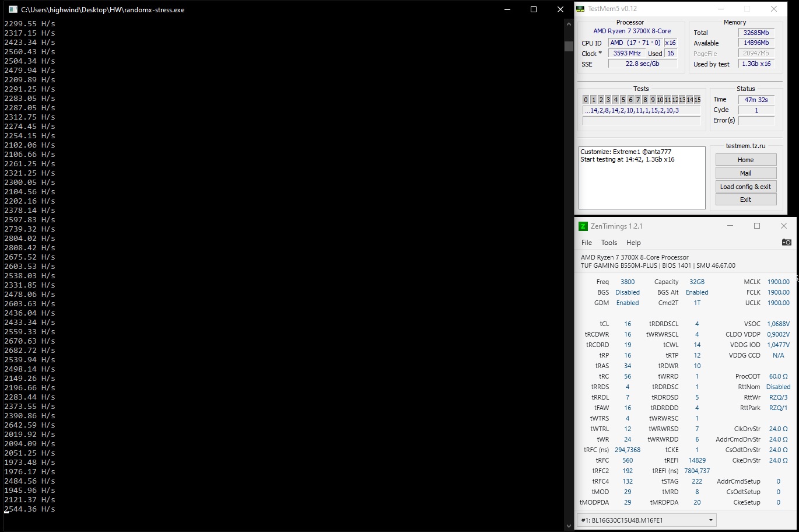Click the AMD Ryzen 7 3700X 8-Core label in TestMem5
Viewport: 799px width, 532px height.
pyautogui.click(x=632, y=32)
